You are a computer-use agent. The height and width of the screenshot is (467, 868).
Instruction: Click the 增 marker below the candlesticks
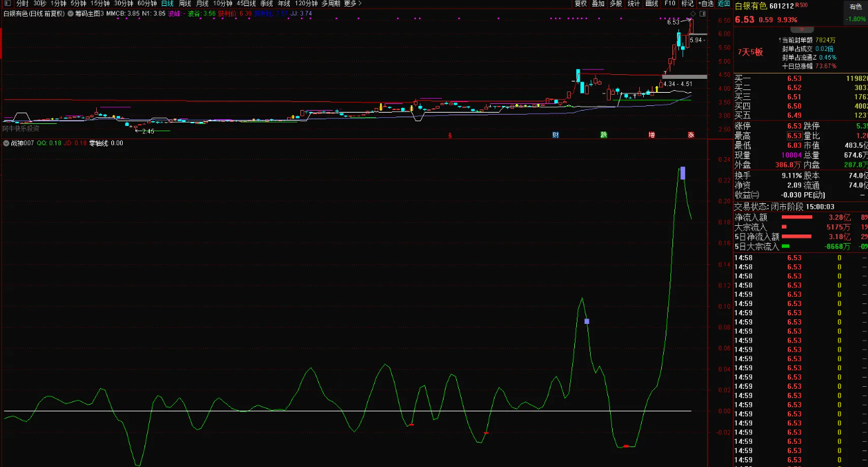coord(652,135)
